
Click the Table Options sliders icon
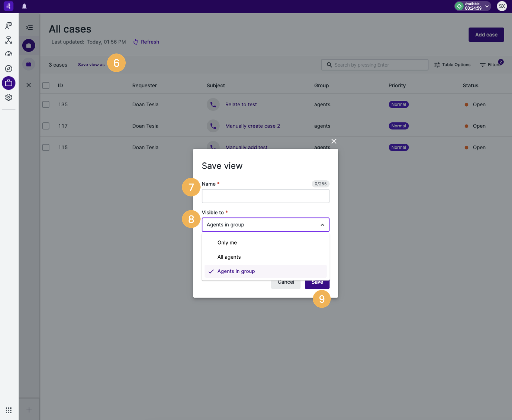[x=437, y=65]
